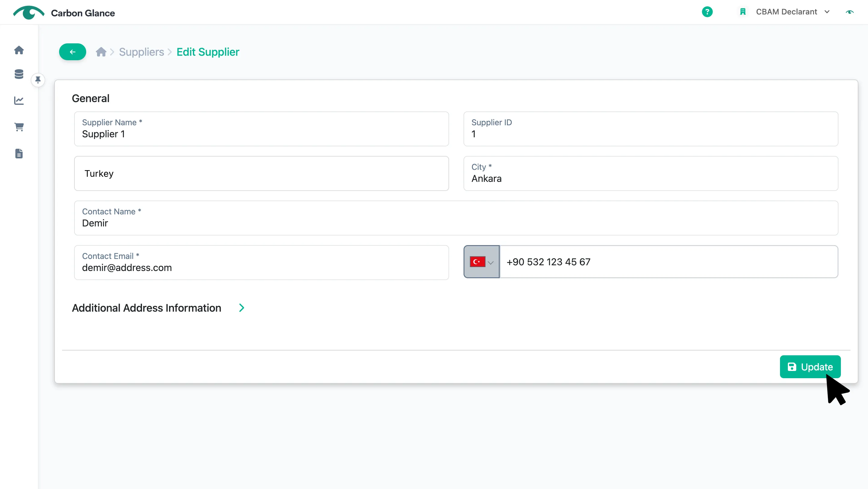Pin the sidebar with the pin icon

38,80
